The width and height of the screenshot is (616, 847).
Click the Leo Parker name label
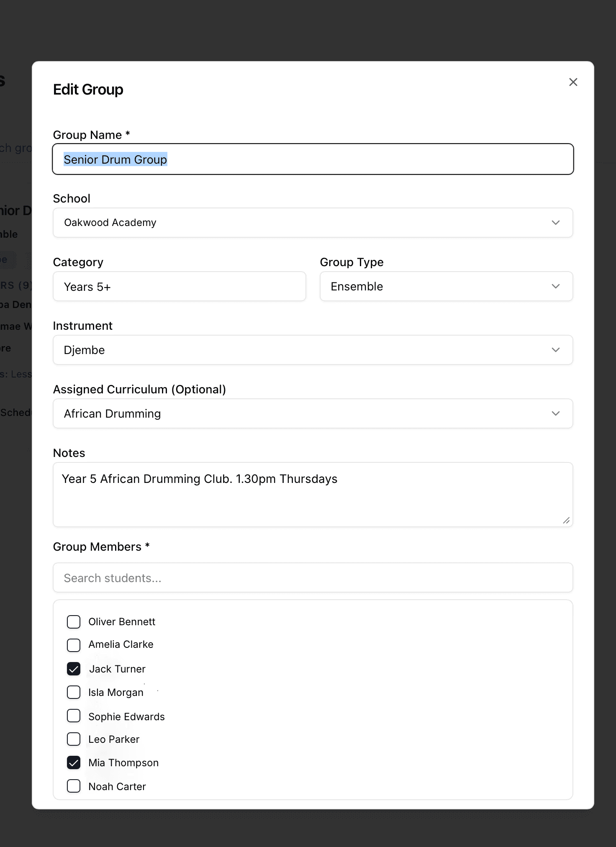pyautogui.click(x=114, y=739)
